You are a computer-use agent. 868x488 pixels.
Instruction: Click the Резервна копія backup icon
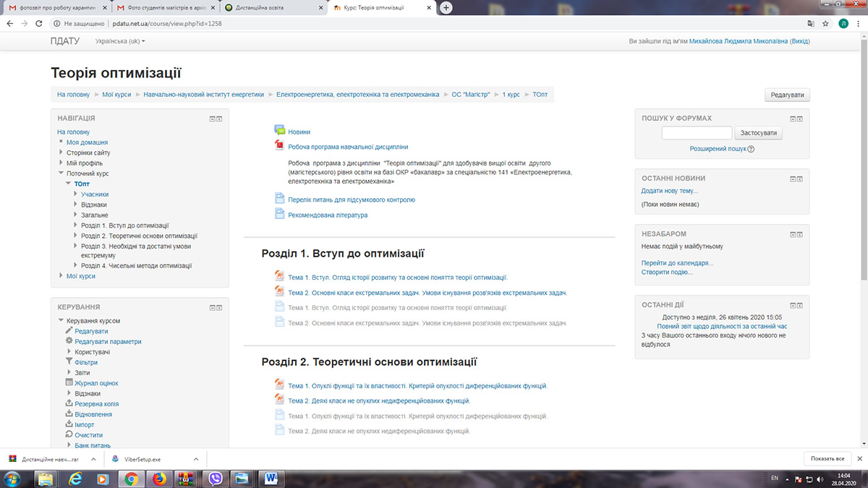coord(69,403)
